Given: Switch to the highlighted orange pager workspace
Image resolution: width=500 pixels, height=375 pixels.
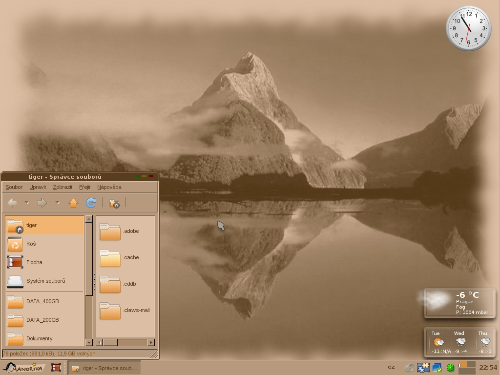Looking at the screenshot, I should [462, 364].
